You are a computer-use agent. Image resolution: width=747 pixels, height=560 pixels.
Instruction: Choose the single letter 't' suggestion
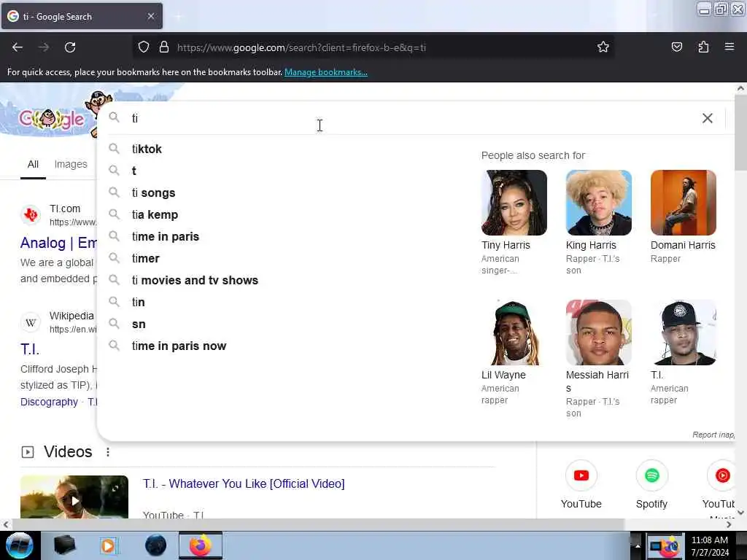coord(134,171)
